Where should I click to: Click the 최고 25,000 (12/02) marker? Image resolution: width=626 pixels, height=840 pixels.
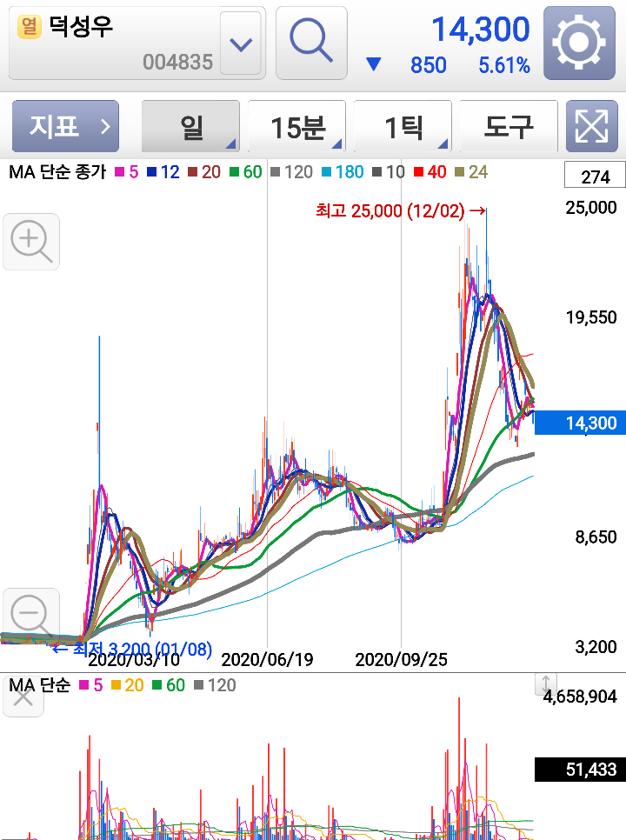point(401,210)
